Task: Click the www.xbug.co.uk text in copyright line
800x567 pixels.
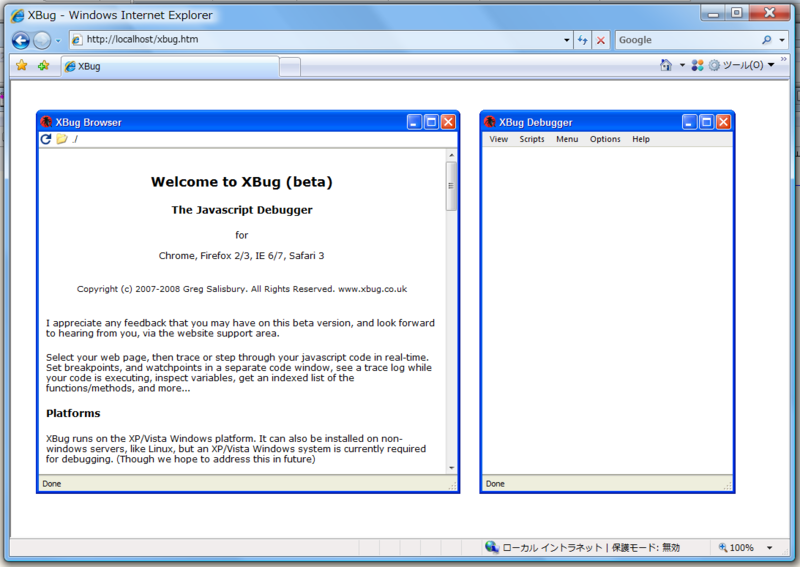Action: pyautogui.click(x=372, y=289)
